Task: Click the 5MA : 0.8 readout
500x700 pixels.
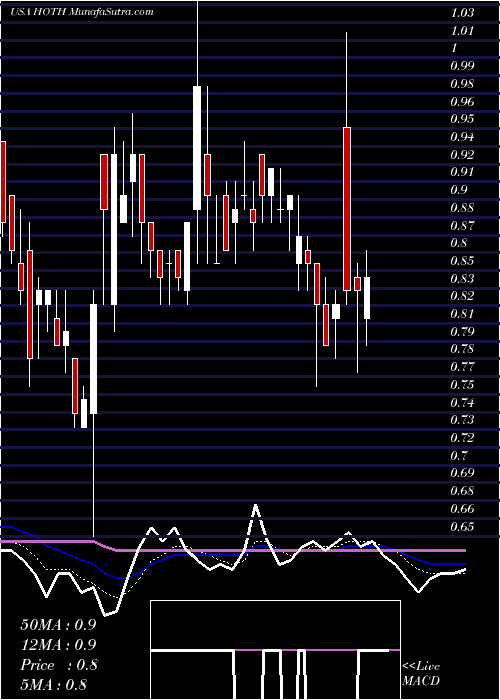Action: pyautogui.click(x=53, y=685)
